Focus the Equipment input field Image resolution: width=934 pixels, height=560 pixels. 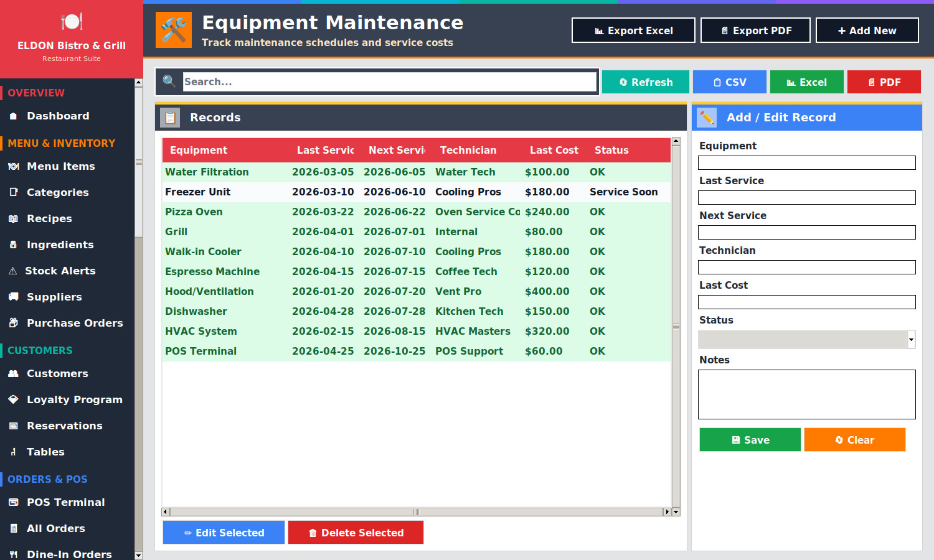[x=807, y=163]
